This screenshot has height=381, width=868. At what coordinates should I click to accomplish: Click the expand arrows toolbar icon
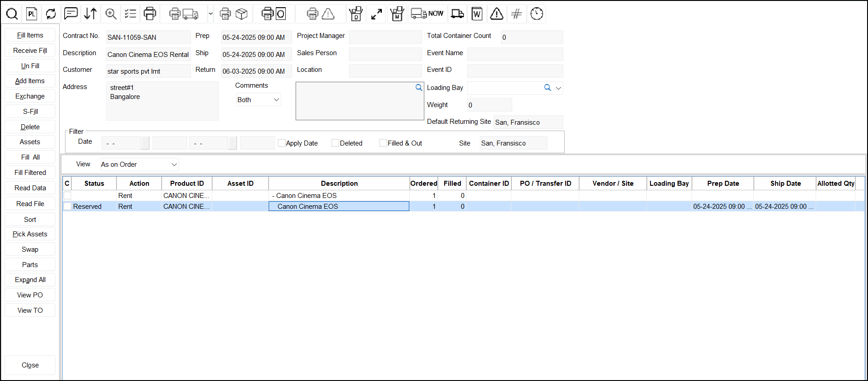tap(376, 14)
